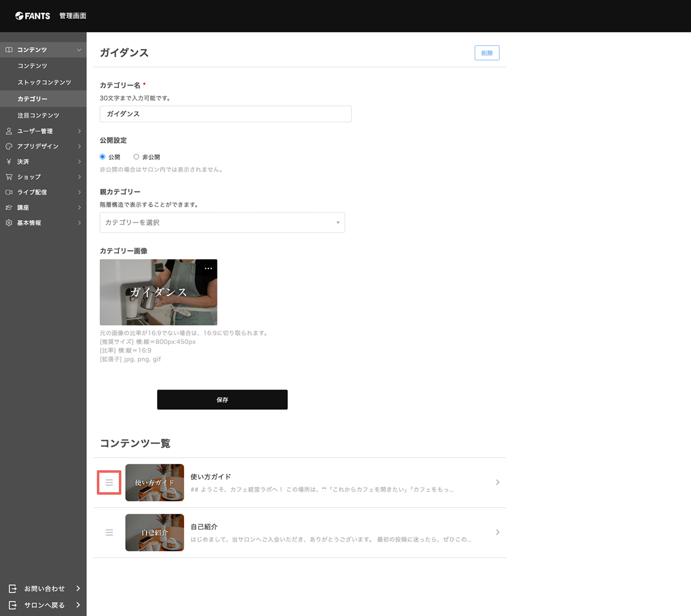Click the gear icon for 基本情報
The width and height of the screenshot is (691, 616).
point(9,223)
